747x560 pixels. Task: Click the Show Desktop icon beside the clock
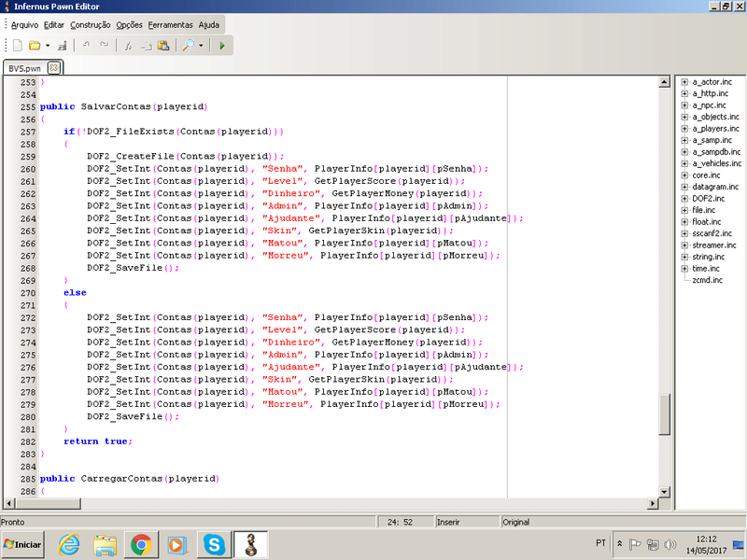pyautogui.click(x=739, y=544)
